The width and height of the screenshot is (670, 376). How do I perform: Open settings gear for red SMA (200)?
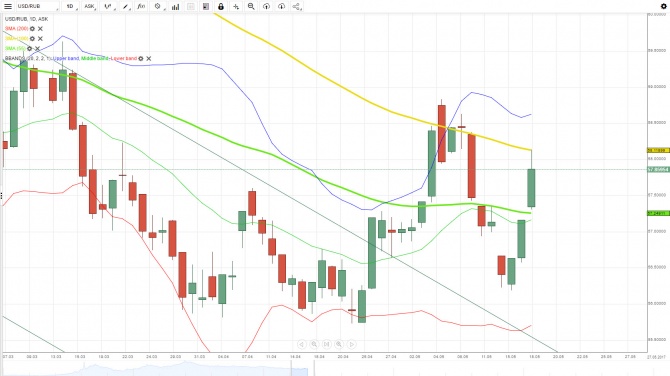click(32, 29)
